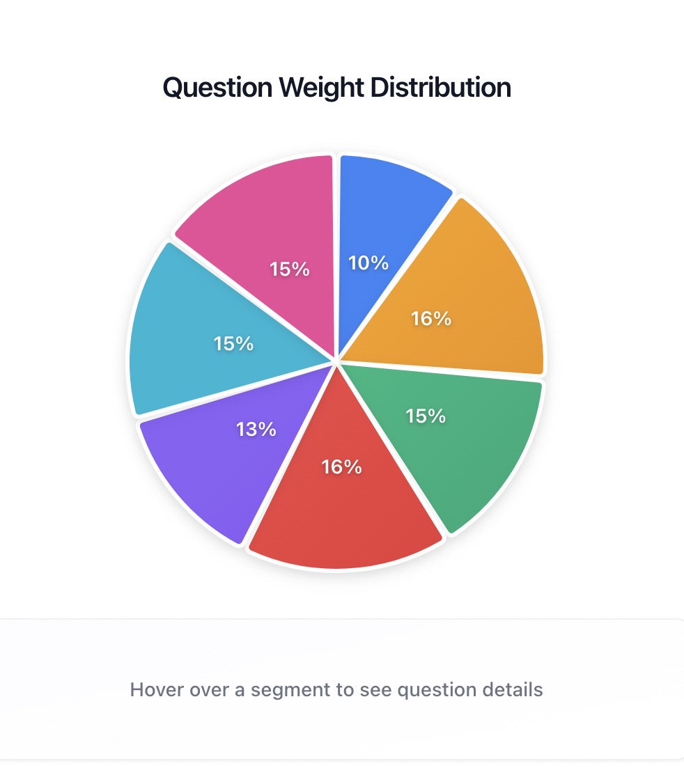
Task: Click the 13% label on purple slice
Action: (x=256, y=430)
